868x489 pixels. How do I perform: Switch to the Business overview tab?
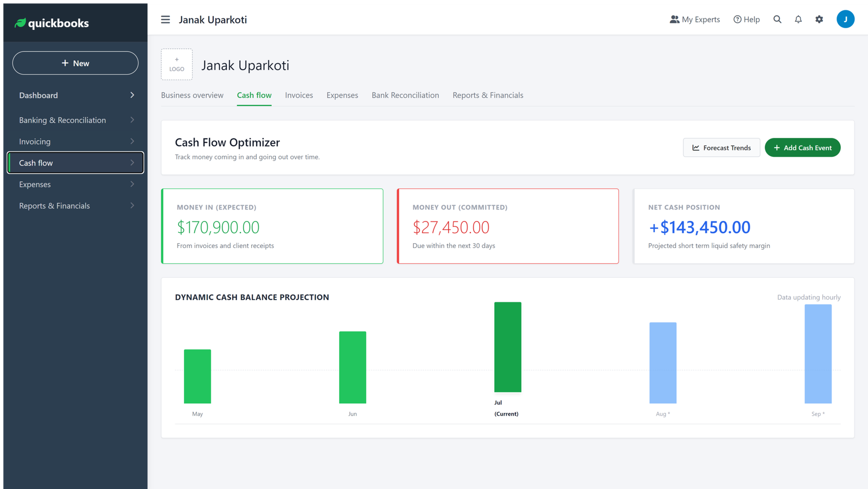pos(192,95)
